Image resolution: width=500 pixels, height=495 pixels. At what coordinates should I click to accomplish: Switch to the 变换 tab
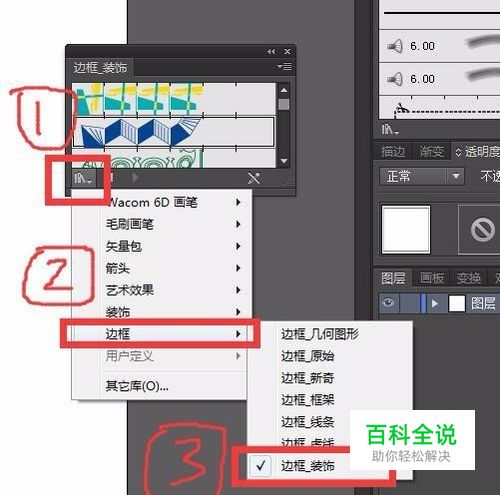point(469,278)
